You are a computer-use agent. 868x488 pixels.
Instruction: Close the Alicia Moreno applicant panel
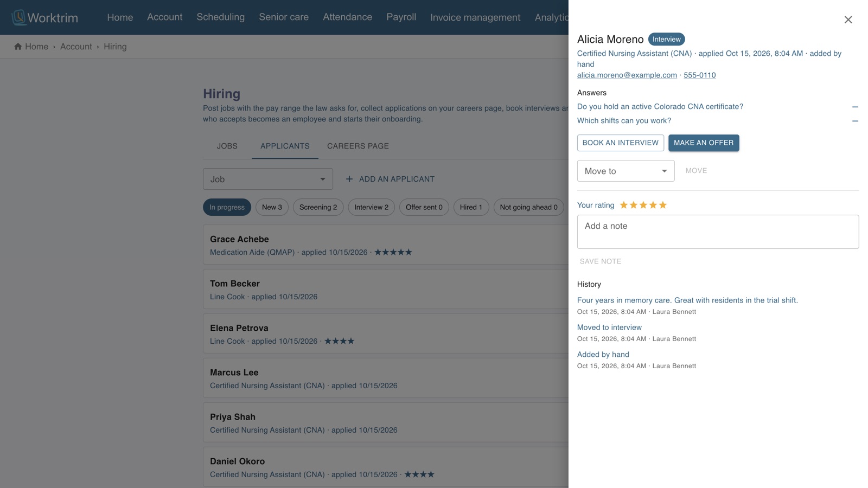[x=848, y=20]
